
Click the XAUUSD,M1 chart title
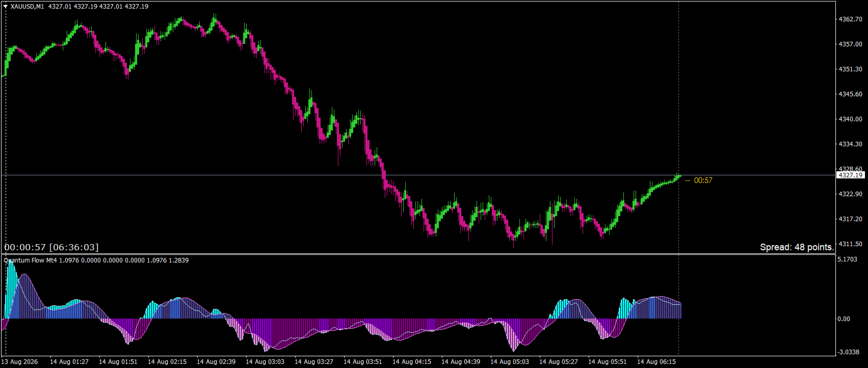(x=27, y=7)
